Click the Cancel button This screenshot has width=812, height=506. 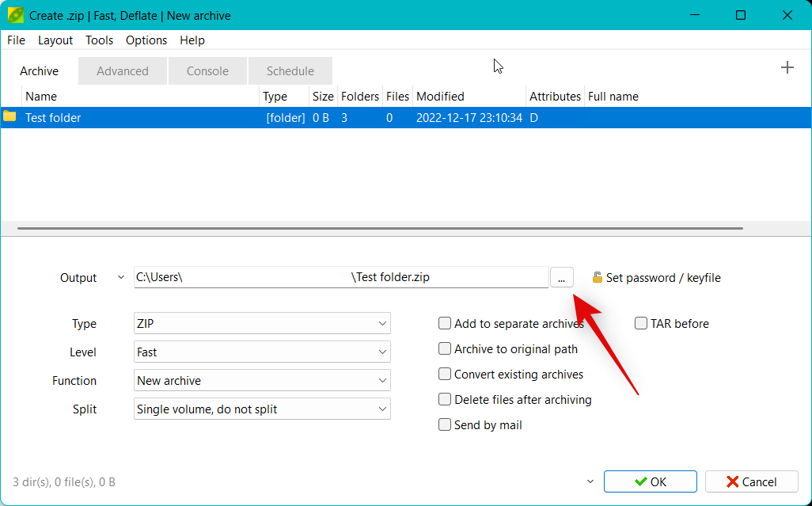click(751, 481)
